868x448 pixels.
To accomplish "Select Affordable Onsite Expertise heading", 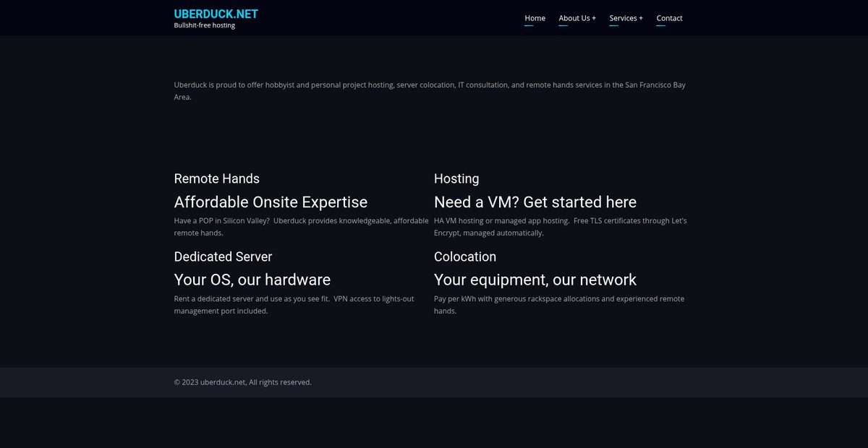I will (271, 202).
